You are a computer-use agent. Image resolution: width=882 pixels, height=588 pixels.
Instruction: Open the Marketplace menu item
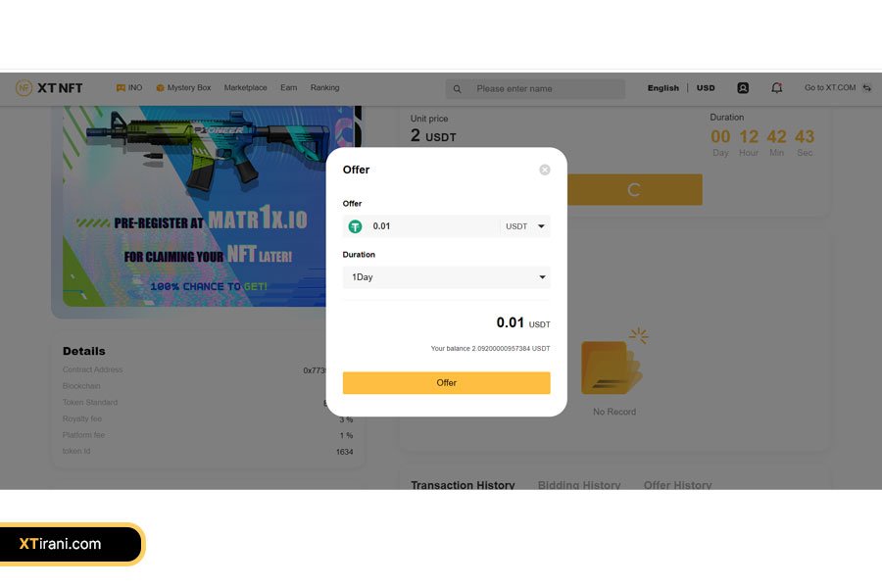245,88
